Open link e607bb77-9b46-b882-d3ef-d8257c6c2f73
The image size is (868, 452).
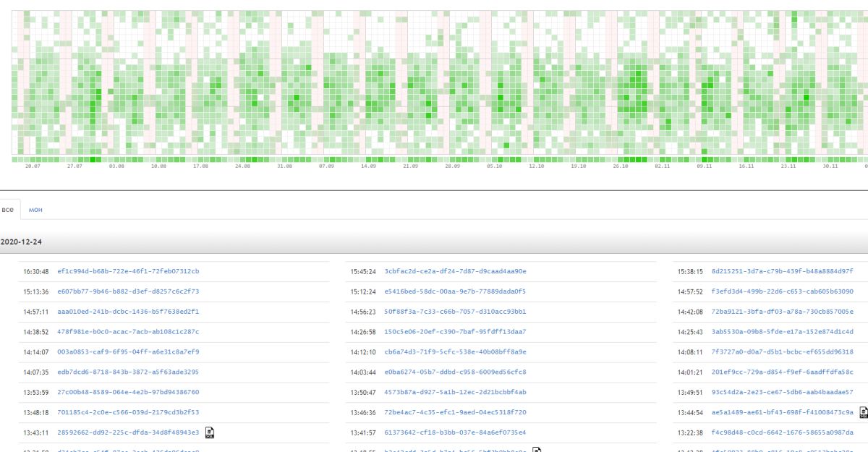click(128, 291)
